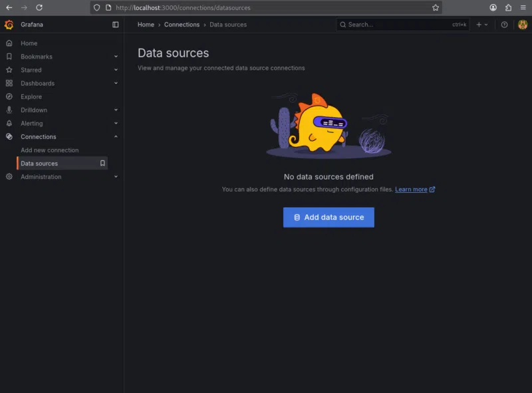Open Dashboards menu item
The image size is (532, 393).
click(x=37, y=83)
